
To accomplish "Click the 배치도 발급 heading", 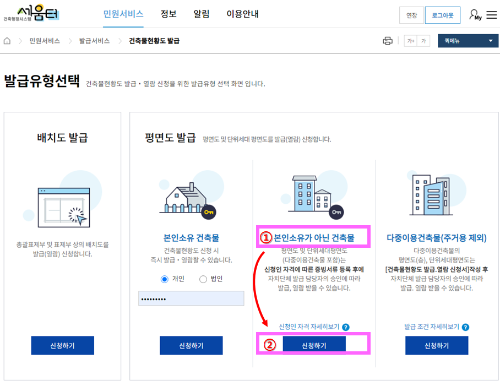I will point(62,138).
